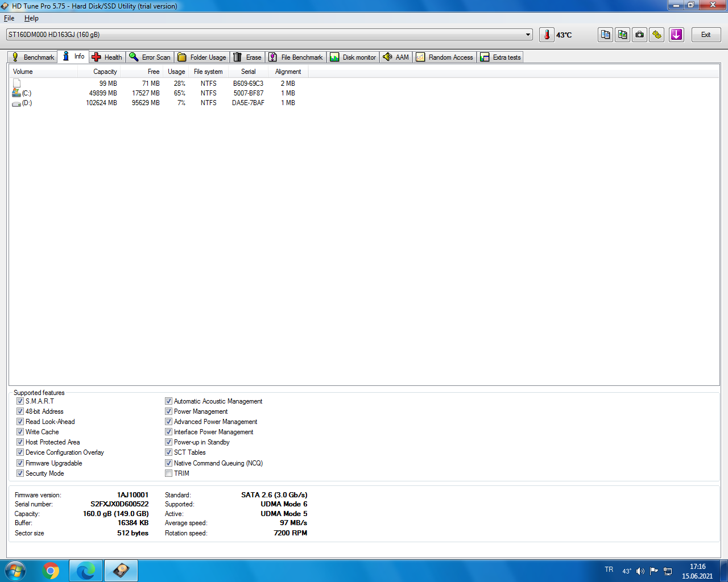
Task: Open the Help menu
Action: coord(31,18)
